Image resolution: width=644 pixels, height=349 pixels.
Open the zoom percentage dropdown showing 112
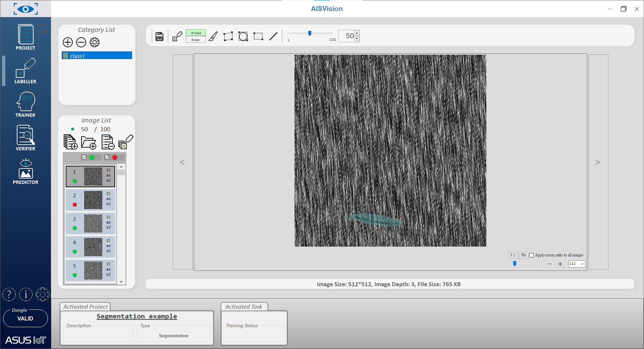tap(582, 264)
